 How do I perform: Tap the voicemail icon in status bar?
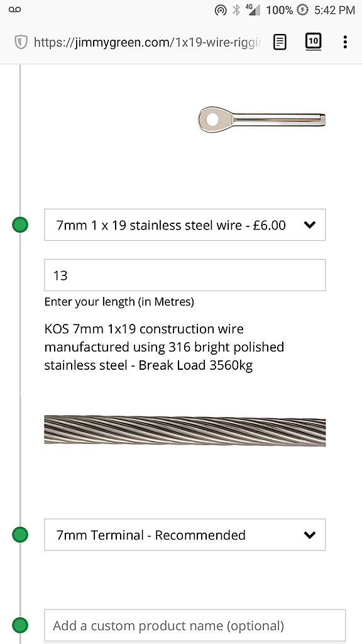click(x=14, y=9)
